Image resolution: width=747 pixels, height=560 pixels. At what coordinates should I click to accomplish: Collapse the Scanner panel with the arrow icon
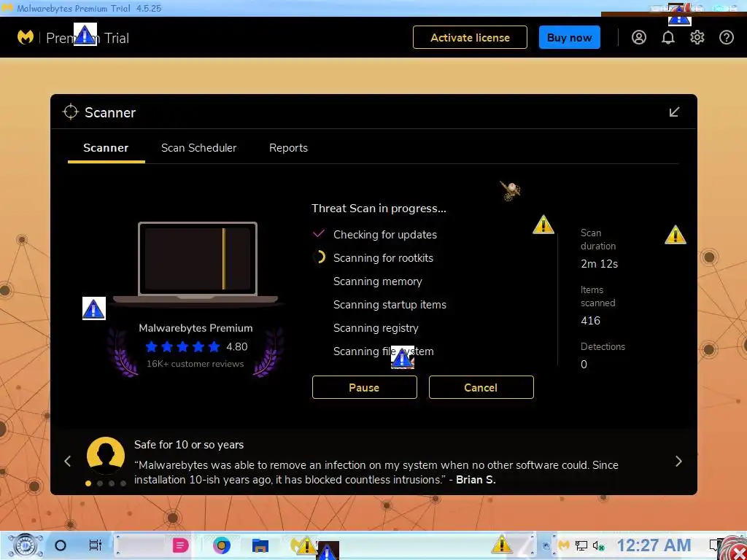point(674,112)
